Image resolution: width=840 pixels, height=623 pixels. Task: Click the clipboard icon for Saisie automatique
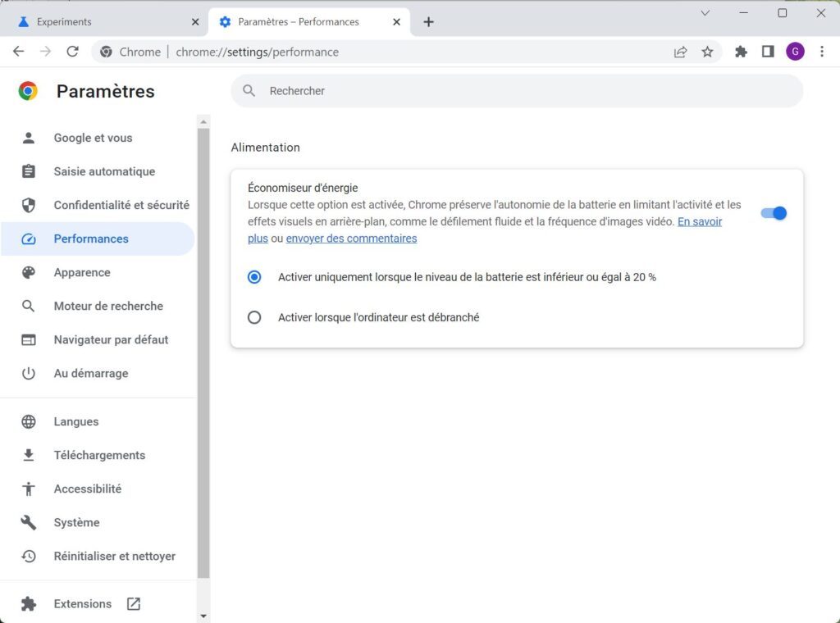(29, 171)
